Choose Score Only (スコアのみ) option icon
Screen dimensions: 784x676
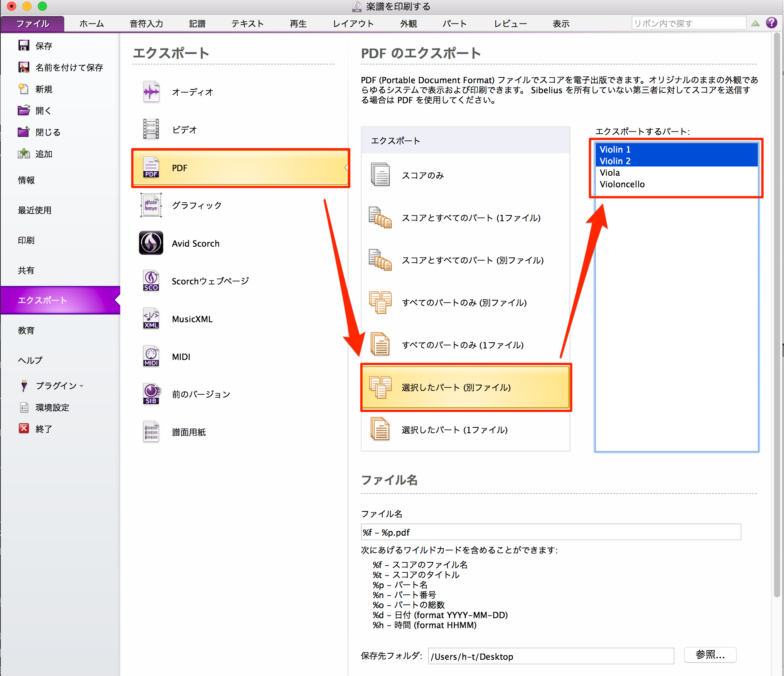(381, 175)
